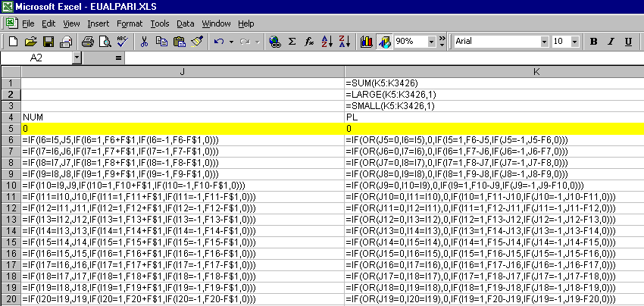Image resolution: width=644 pixels, height=306 pixels.
Task: Click the Save icon in toolbar
Action: click(48, 41)
